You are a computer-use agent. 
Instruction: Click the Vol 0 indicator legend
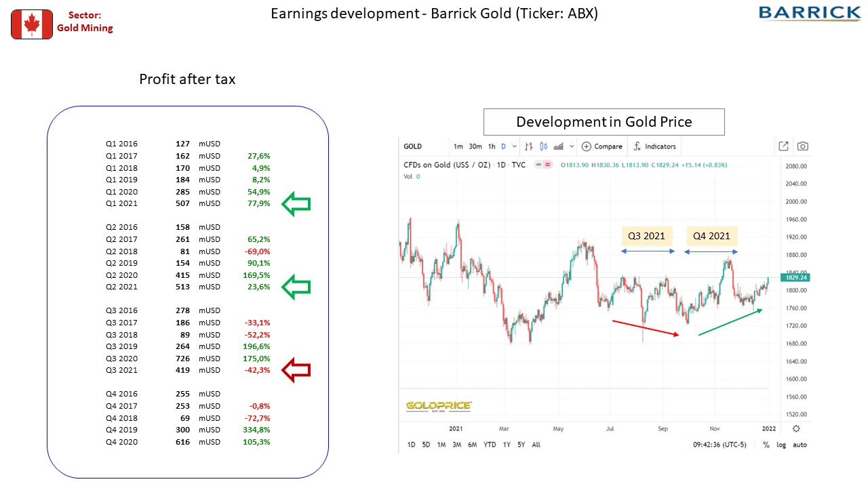[412, 176]
